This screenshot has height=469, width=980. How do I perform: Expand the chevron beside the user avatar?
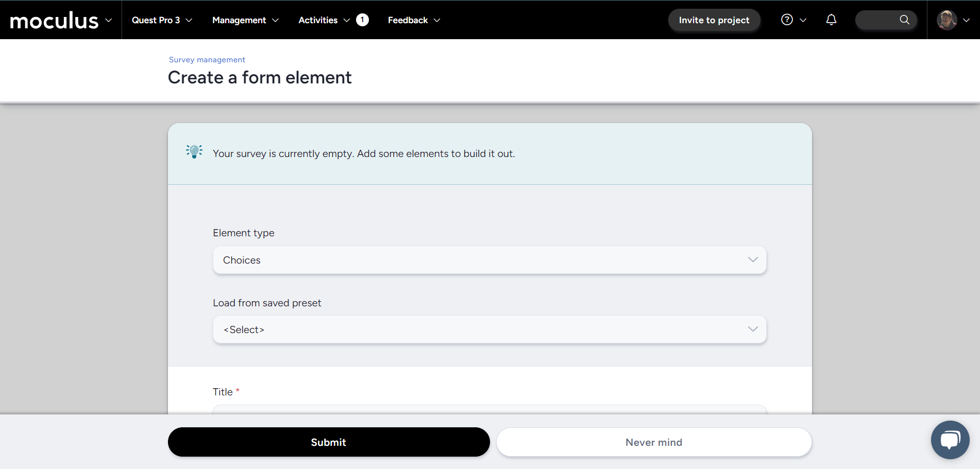tap(966, 20)
